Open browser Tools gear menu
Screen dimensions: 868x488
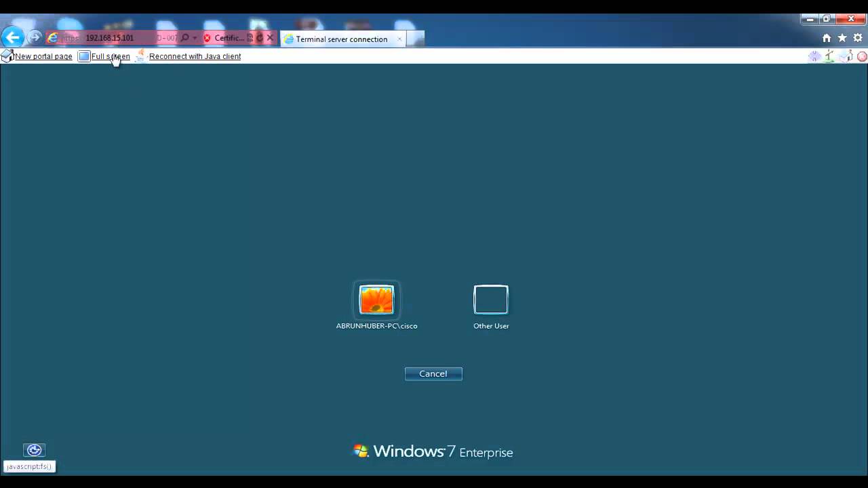point(859,38)
